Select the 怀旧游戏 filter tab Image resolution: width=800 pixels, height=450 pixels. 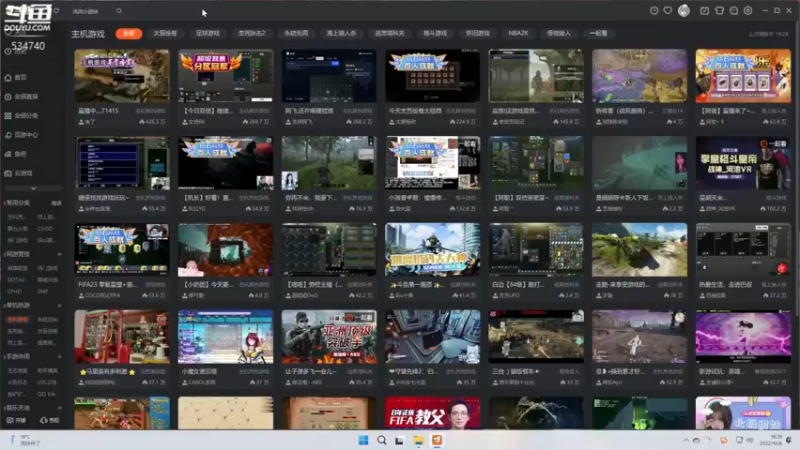(x=478, y=33)
